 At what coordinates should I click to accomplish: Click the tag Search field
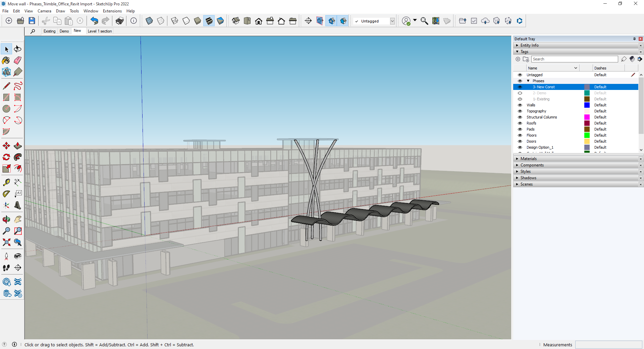(x=574, y=59)
